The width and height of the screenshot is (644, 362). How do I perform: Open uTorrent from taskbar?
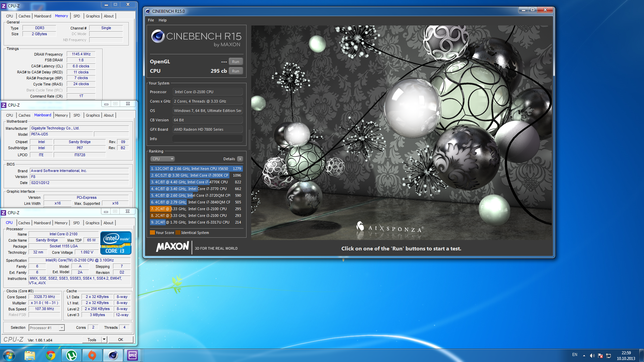click(71, 355)
